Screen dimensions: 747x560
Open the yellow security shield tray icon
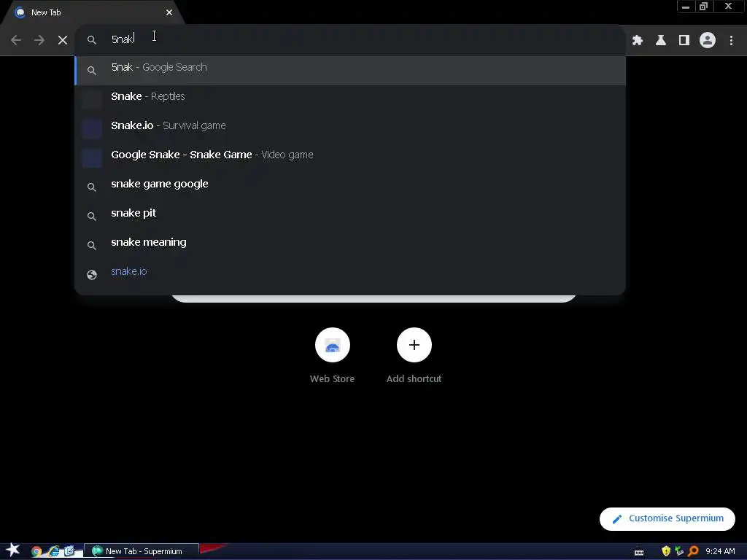tap(666, 551)
